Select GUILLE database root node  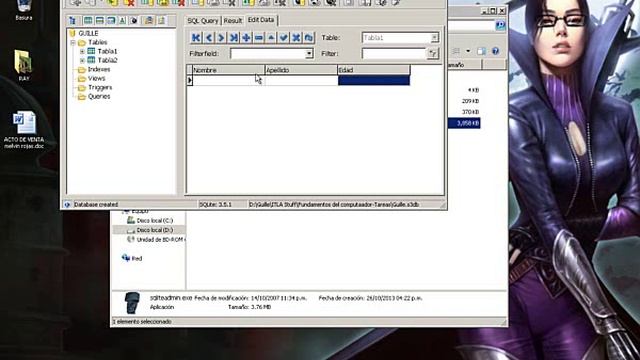pyautogui.click(x=88, y=33)
